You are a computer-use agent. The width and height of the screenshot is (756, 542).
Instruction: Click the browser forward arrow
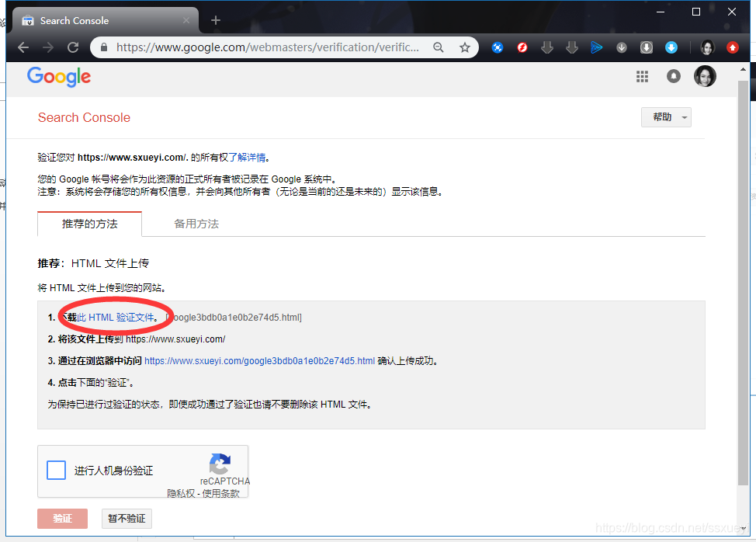coord(48,47)
